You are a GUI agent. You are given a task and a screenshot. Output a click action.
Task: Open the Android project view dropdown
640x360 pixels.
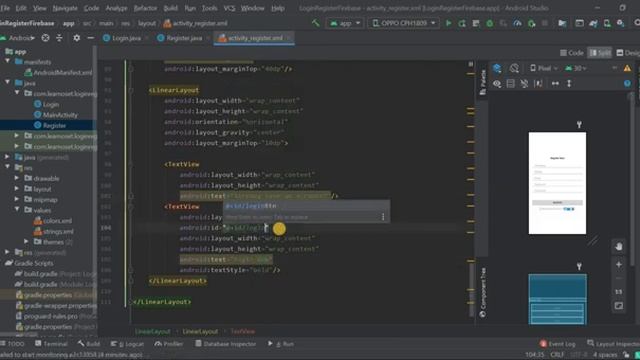pos(18,38)
